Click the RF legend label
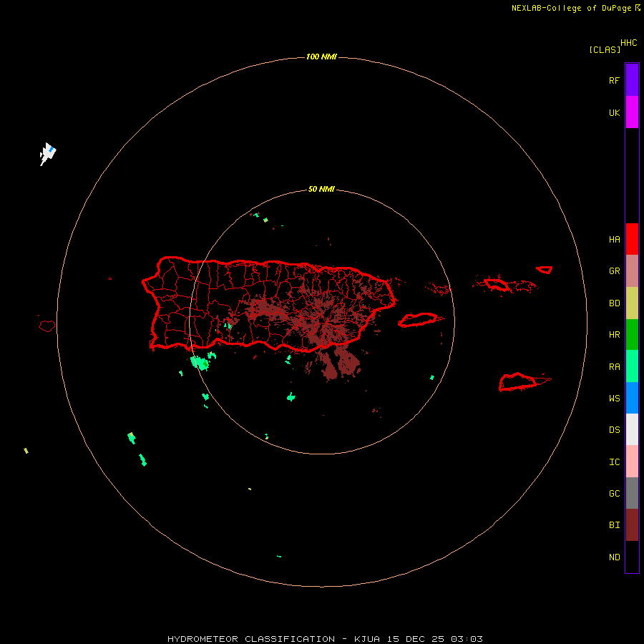Image resolution: width=644 pixels, height=644 pixels. tap(614, 80)
